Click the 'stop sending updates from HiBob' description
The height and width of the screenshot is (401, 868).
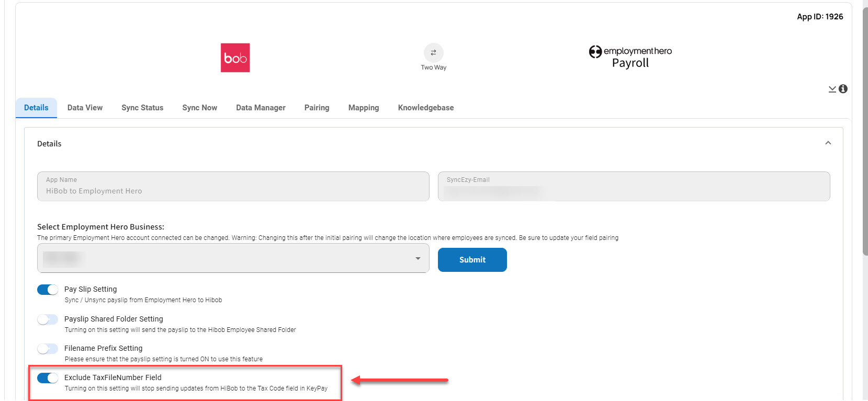196,388
